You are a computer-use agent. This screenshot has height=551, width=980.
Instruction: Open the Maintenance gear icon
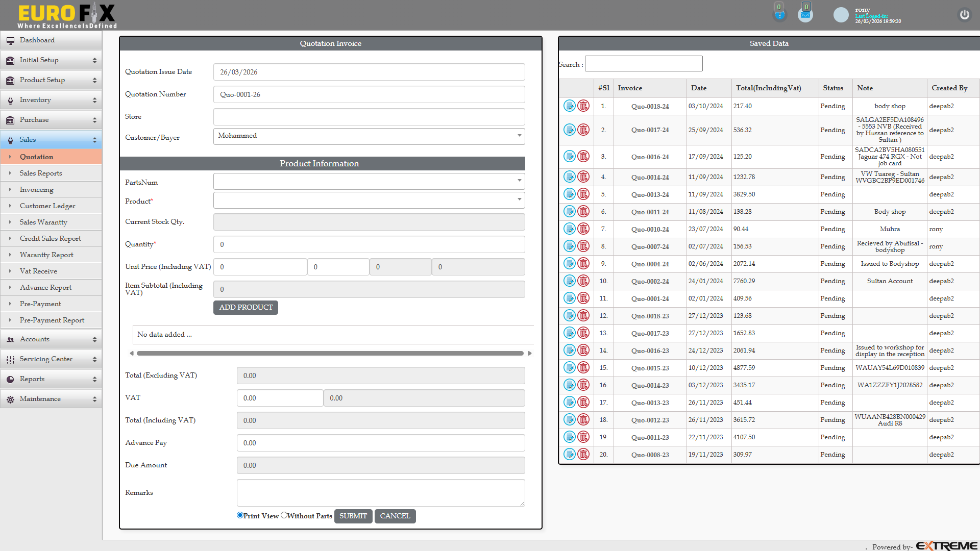(x=10, y=399)
